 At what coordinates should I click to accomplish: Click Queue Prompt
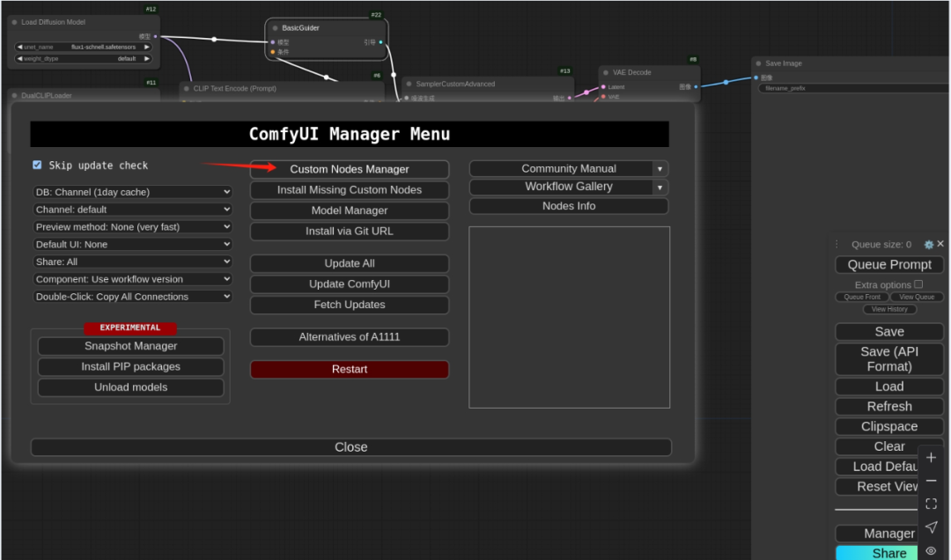(x=889, y=264)
